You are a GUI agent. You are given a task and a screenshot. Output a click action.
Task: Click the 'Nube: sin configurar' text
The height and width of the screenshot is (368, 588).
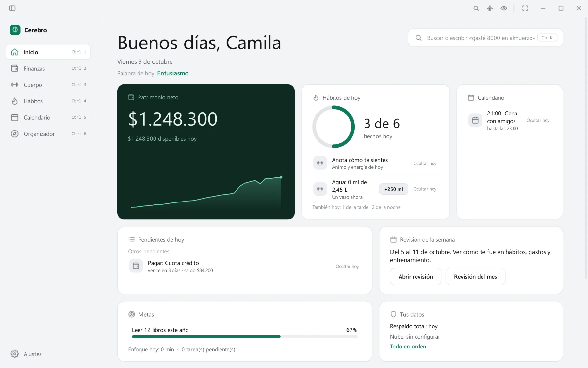tap(415, 337)
